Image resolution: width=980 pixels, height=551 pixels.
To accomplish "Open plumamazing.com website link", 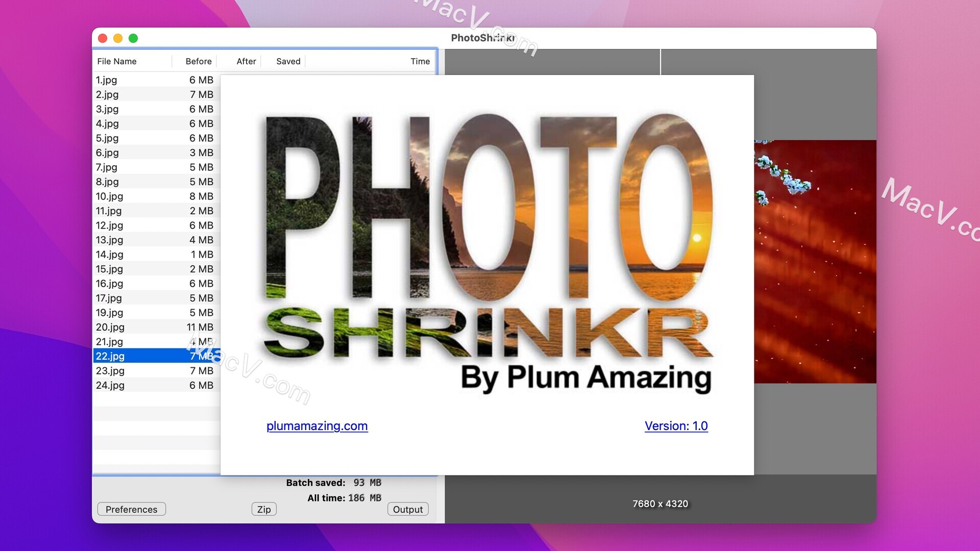I will click(316, 425).
